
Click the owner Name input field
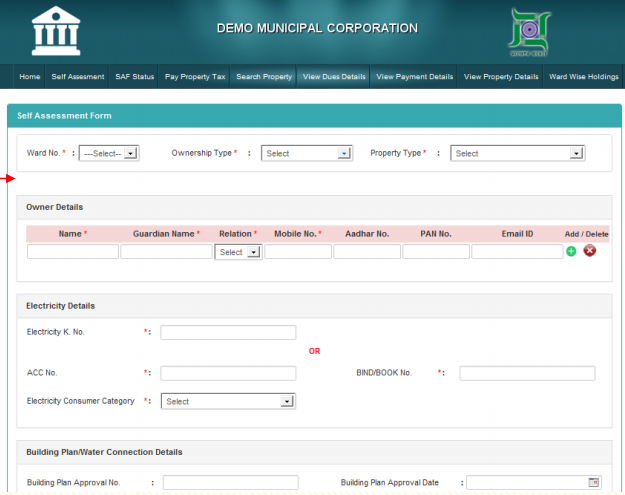[72, 252]
